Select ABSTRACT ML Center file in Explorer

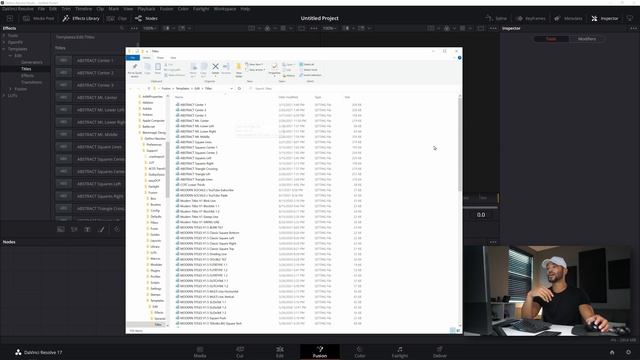click(194, 121)
